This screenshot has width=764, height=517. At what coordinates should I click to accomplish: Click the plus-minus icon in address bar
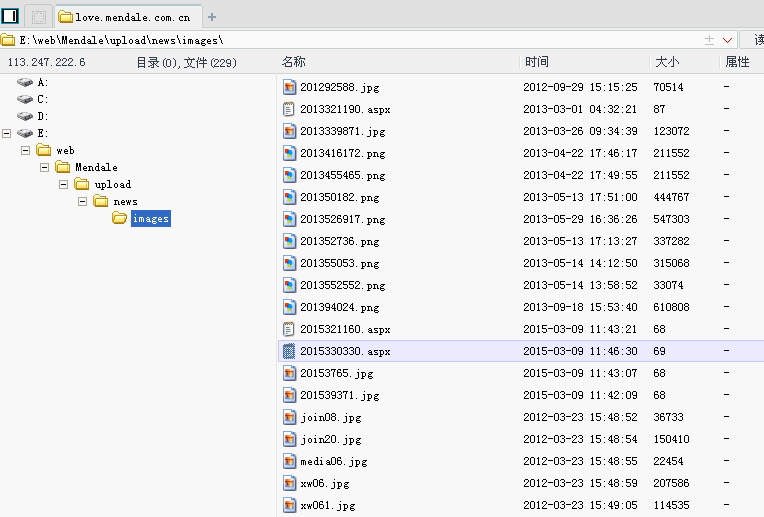[709, 40]
